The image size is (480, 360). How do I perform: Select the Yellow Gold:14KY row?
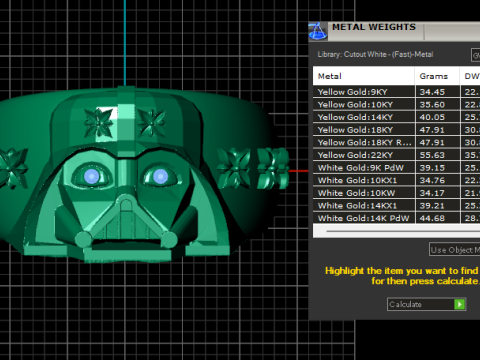pyautogui.click(x=396, y=117)
